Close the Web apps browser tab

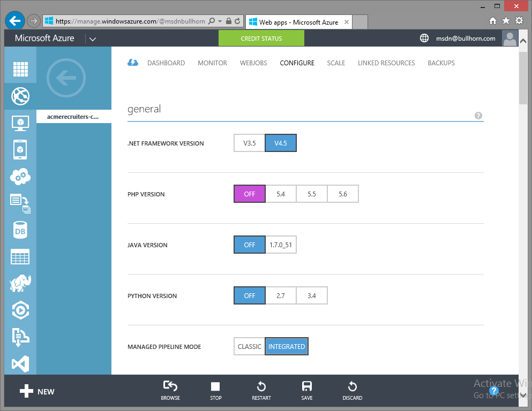(347, 22)
